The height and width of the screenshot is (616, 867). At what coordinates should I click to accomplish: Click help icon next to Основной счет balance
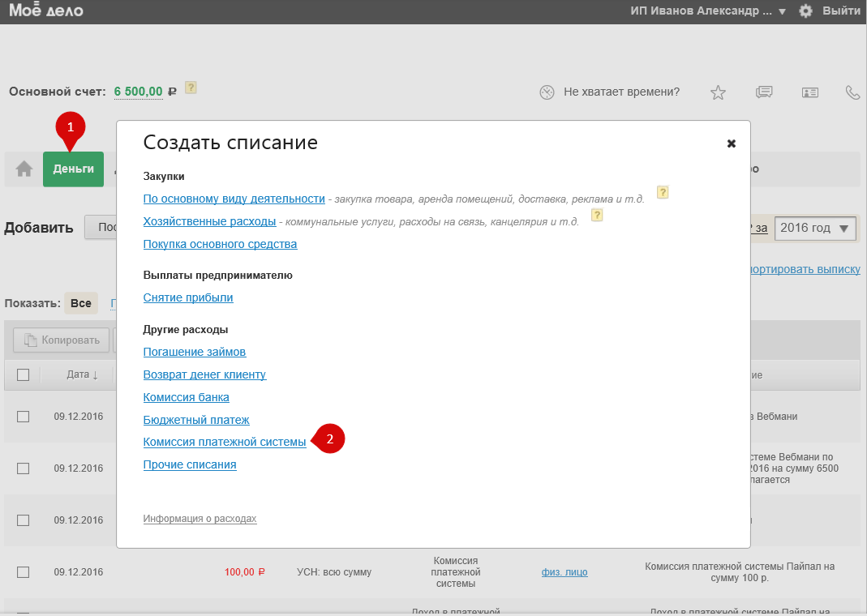191,88
